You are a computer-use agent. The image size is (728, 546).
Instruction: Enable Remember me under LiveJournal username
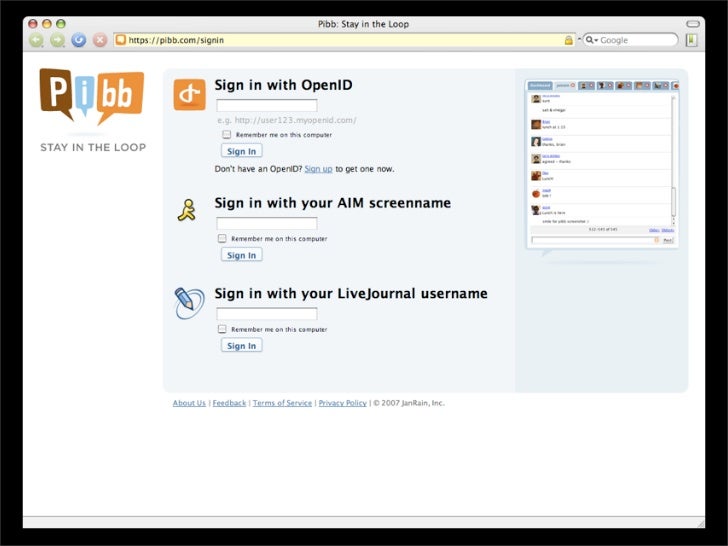click(x=222, y=329)
